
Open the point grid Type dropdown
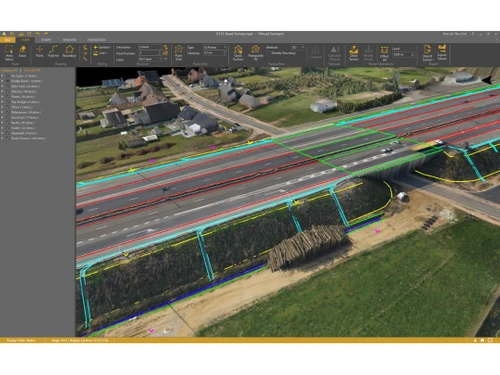[215, 47]
